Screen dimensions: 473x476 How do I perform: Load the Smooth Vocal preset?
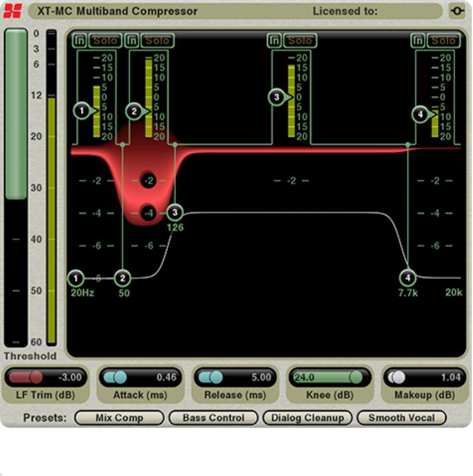pos(402,418)
